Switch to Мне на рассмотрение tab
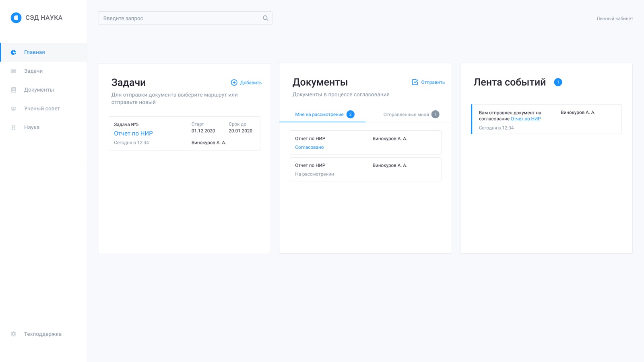The width and height of the screenshot is (644, 362). 322,114
